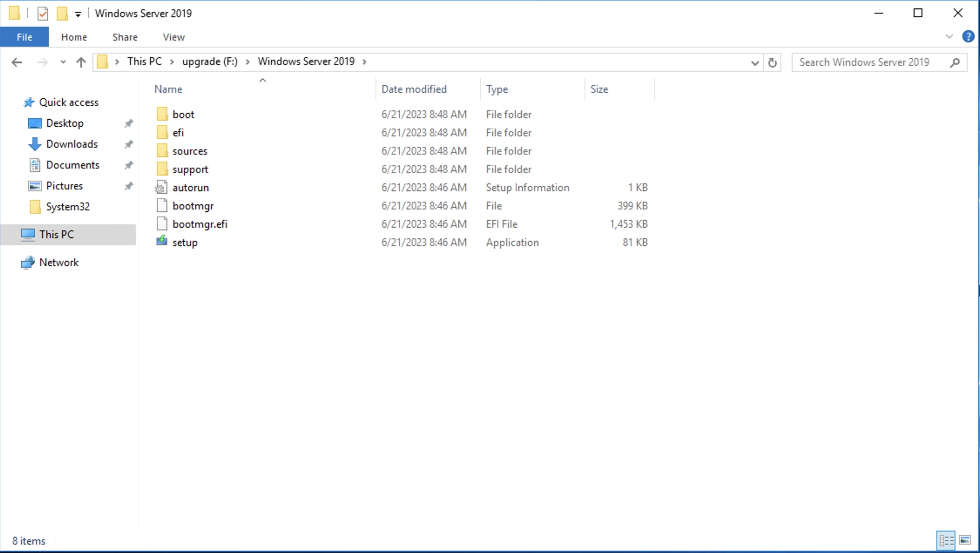Click the Forward navigation arrow
The width and height of the screenshot is (980, 553).
click(x=42, y=62)
